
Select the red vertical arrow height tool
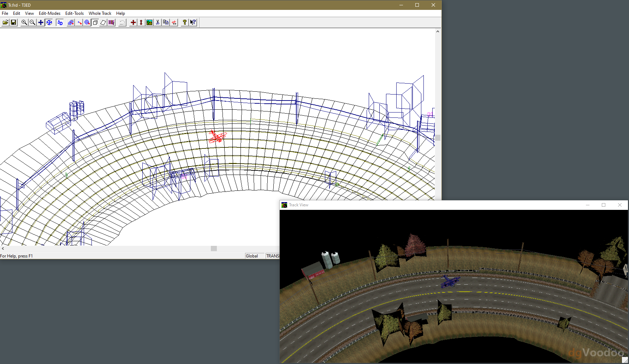[x=141, y=23]
